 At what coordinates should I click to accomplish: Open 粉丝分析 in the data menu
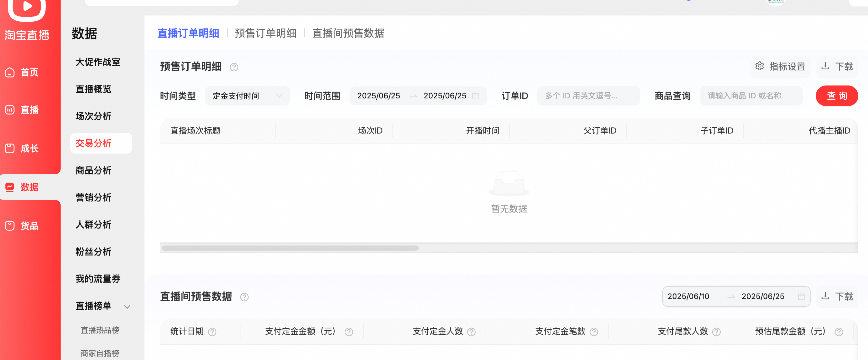click(x=93, y=252)
